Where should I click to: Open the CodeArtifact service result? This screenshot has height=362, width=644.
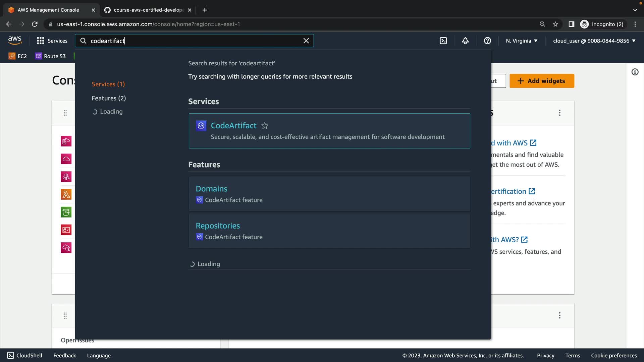(233, 126)
